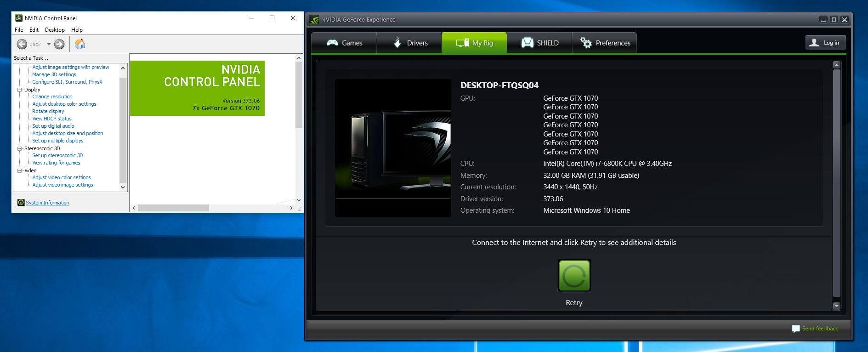Open the System Information link
Viewport: 868px width, 352px height.
point(47,203)
